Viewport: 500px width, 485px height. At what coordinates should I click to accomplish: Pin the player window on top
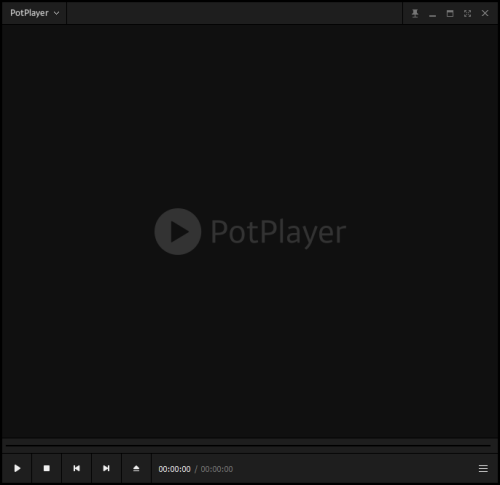[x=415, y=13]
